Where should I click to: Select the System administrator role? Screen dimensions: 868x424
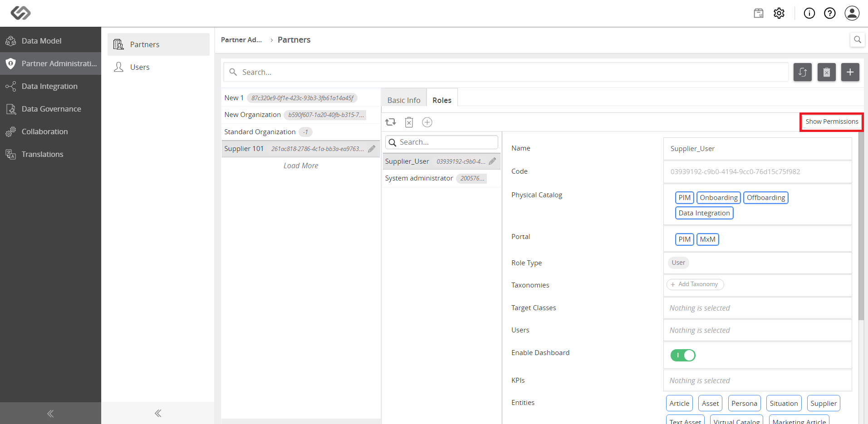coord(441,178)
